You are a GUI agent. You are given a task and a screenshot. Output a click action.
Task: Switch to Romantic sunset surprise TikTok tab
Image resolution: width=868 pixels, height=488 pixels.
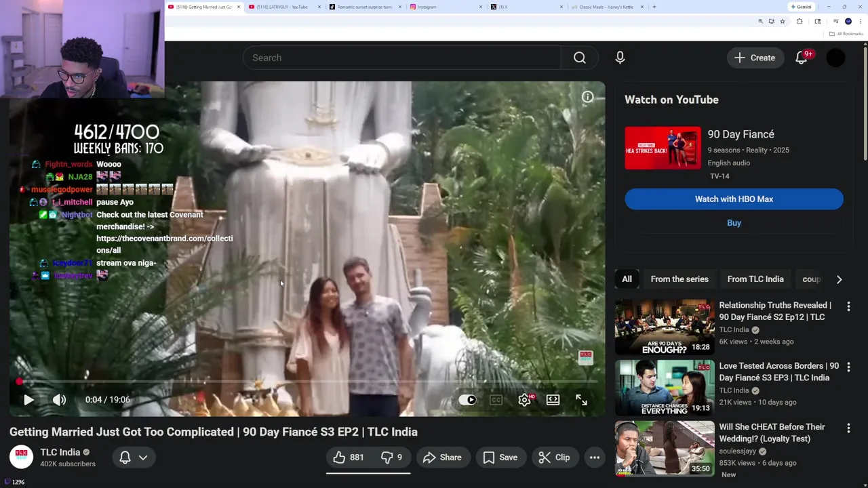[365, 7]
